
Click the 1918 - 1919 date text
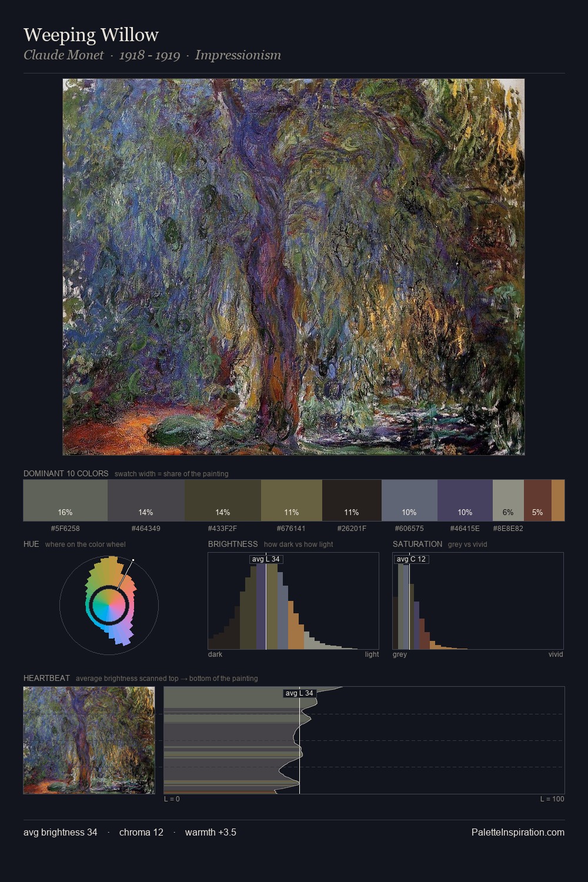[x=149, y=55]
